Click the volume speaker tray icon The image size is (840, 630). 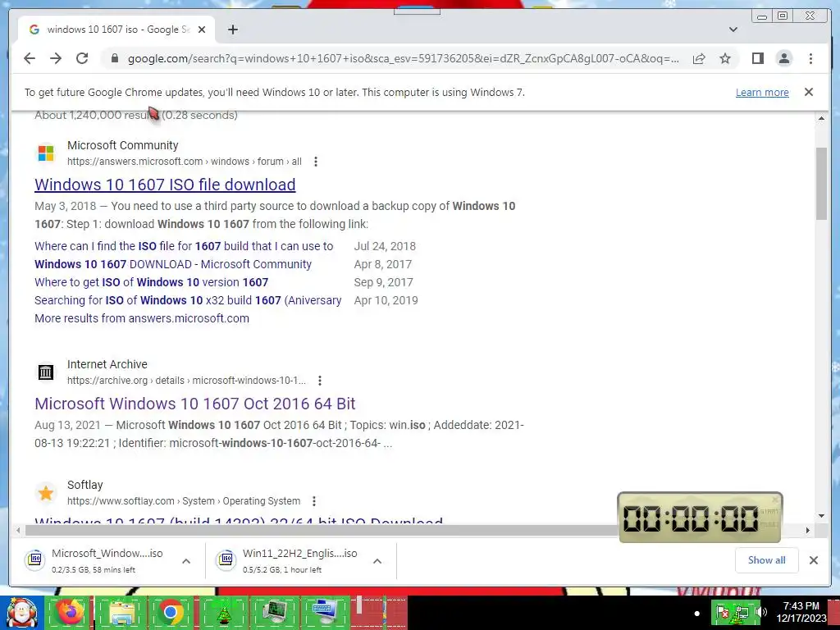760,612
